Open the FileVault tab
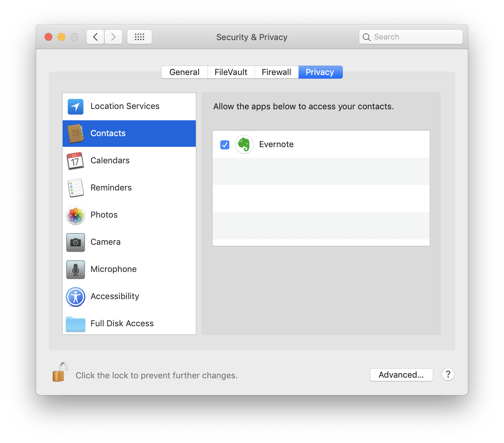Viewport: 504px width, 443px height. pyautogui.click(x=231, y=72)
